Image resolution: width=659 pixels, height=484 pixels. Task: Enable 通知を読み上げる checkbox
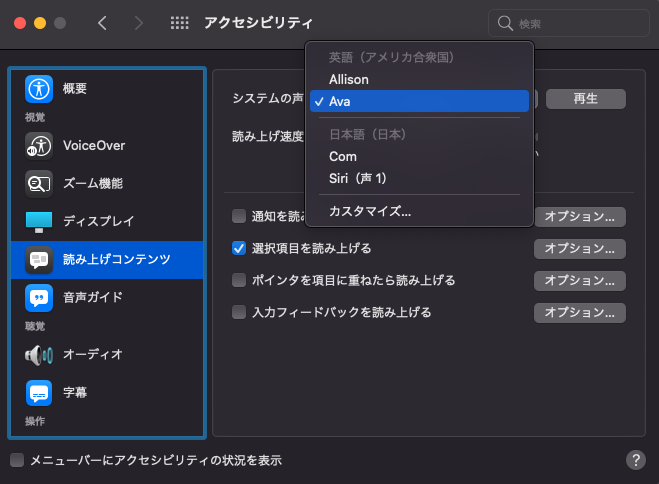pyautogui.click(x=239, y=216)
